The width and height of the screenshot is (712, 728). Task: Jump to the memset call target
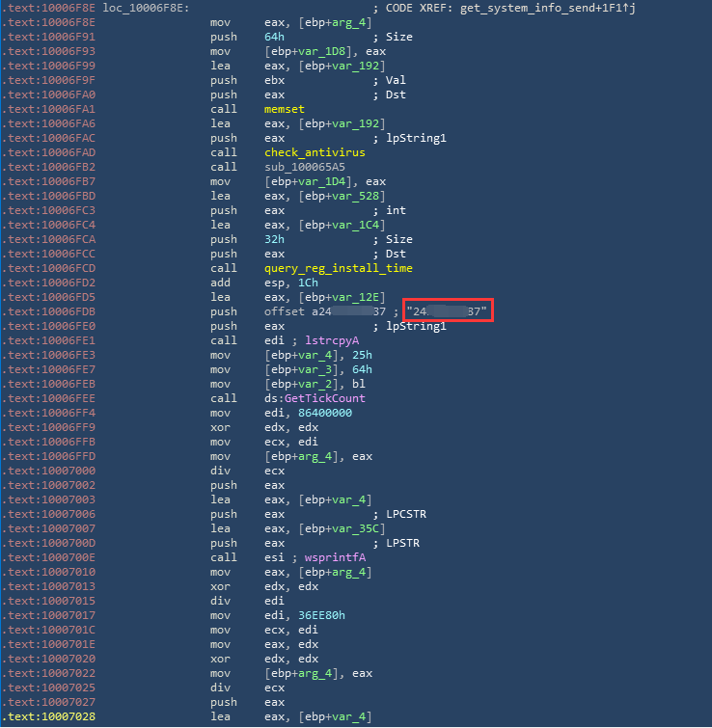coord(284,110)
